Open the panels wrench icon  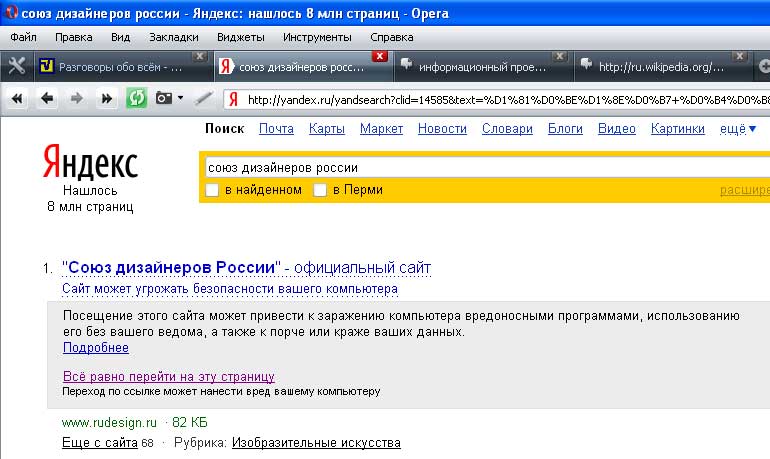(17, 66)
